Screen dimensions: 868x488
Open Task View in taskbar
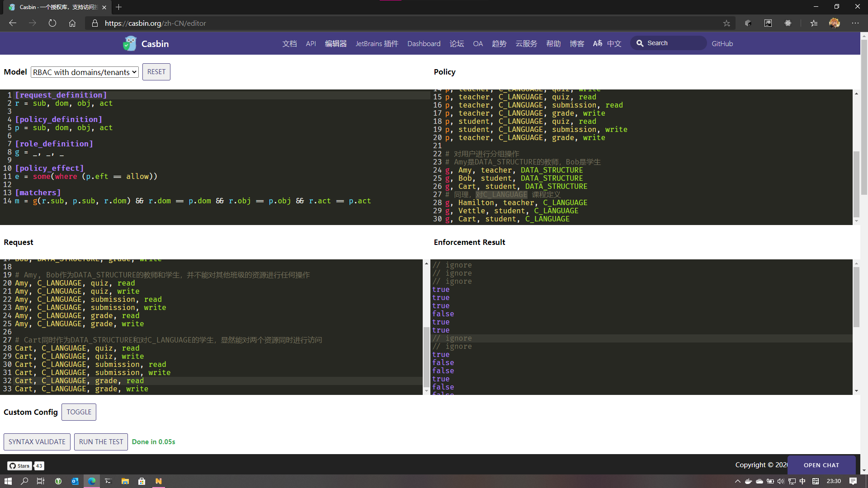(x=41, y=481)
